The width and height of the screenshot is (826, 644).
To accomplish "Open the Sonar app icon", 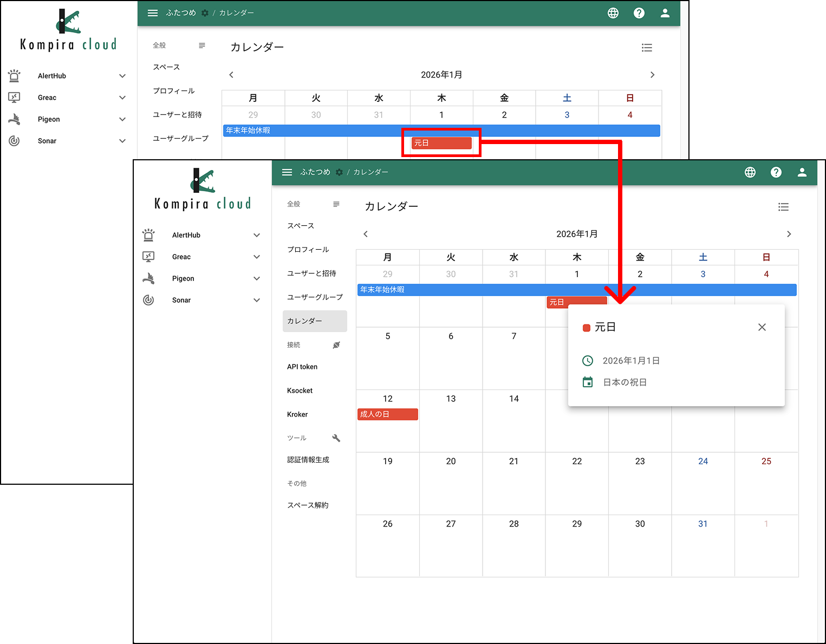I will 149,300.
